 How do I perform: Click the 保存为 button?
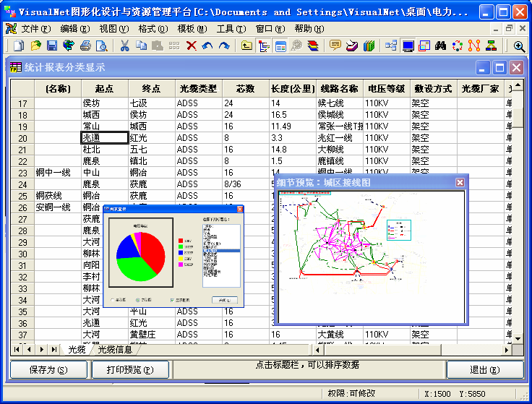point(48,370)
